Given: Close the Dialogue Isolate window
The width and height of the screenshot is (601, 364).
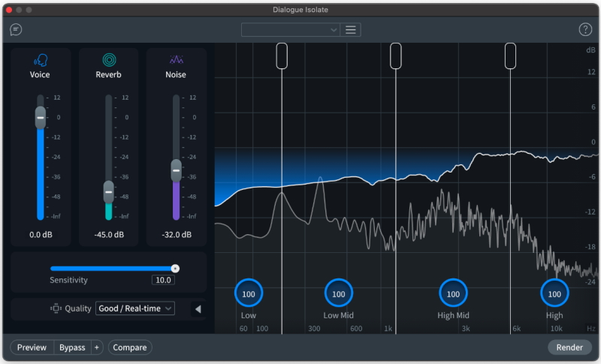Looking at the screenshot, I should (x=9, y=10).
